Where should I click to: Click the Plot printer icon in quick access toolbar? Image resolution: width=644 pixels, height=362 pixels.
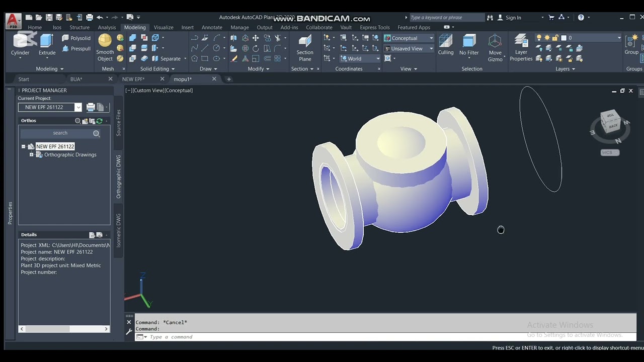(89, 18)
